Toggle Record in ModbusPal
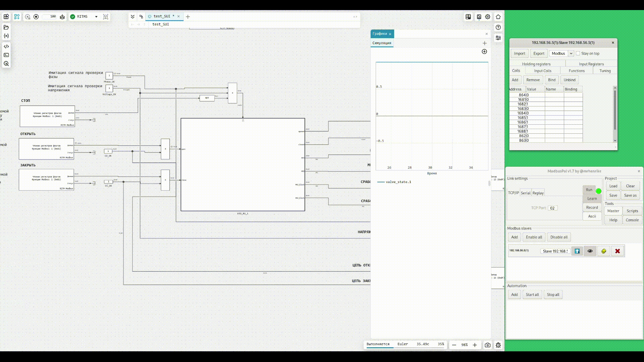Screen dimensions: 644x362 (592, 207)
